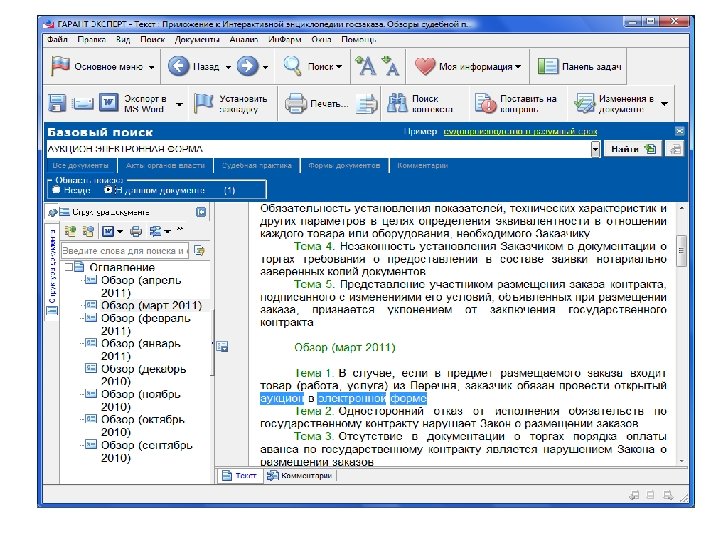Select the Акты органов власти tab
Viewport: 720px width, 540px height.
point(165,165)
